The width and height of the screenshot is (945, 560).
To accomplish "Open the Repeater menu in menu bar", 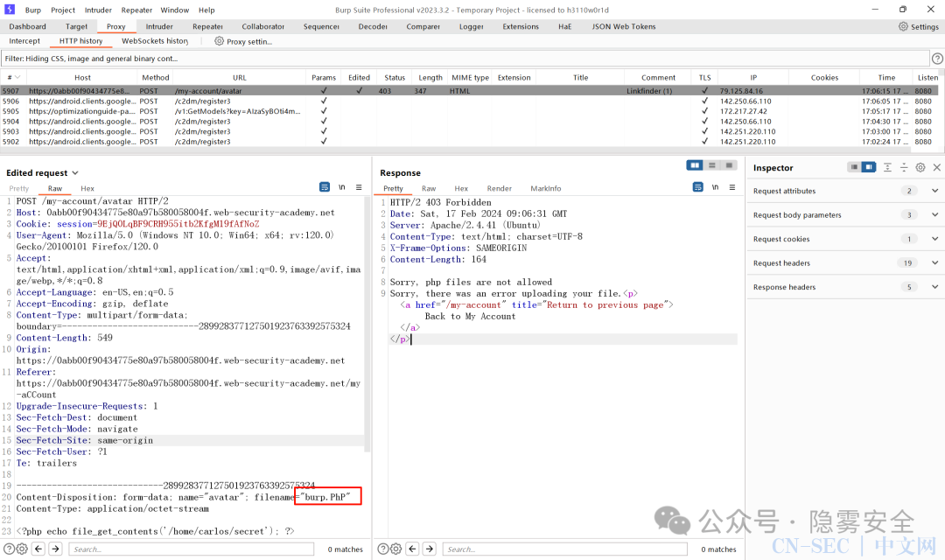I will click(136, 10).
